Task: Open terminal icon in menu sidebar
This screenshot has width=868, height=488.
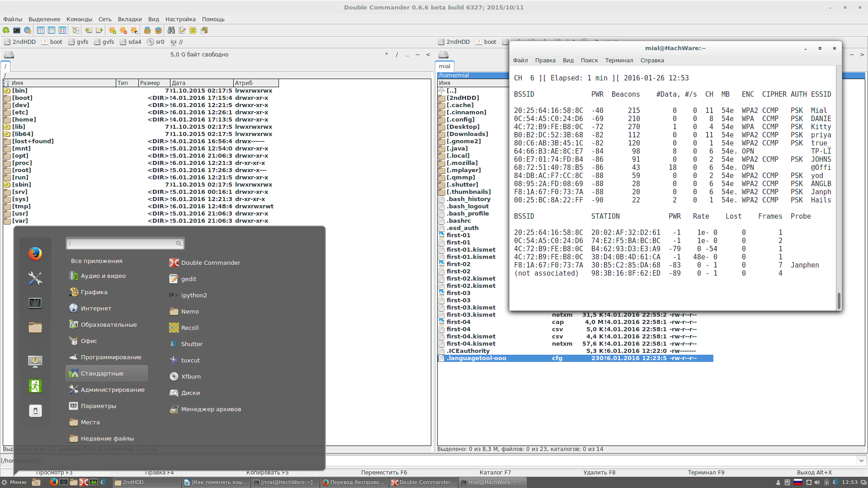Action: [35, 303]
